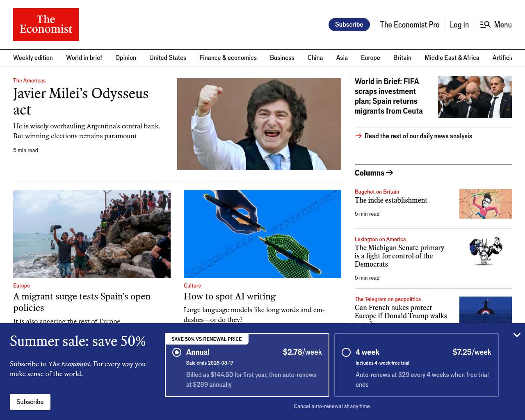
Task: Click the Culture category label
Action: tap(192, 285)
